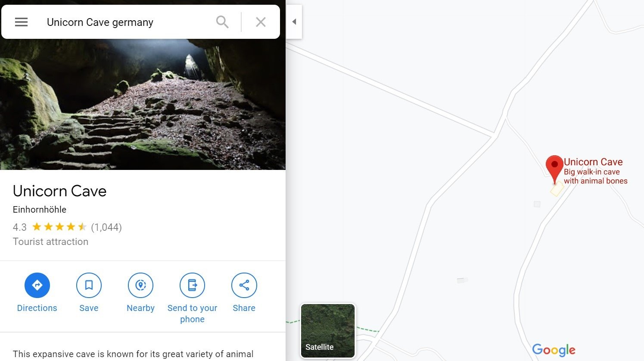Viewport: 644px width, 361px height.
Task: Switch to Satellite view thumbnail
Action: [x=328, y=331]
